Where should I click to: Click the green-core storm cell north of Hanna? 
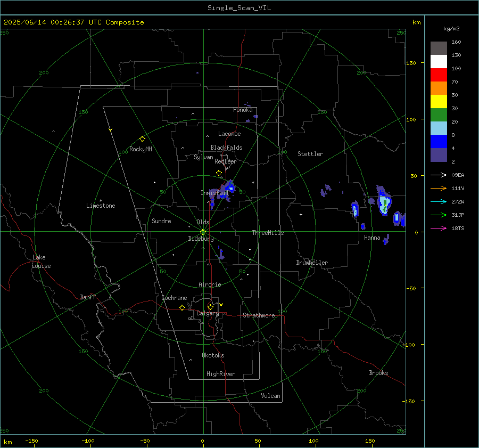384,201
